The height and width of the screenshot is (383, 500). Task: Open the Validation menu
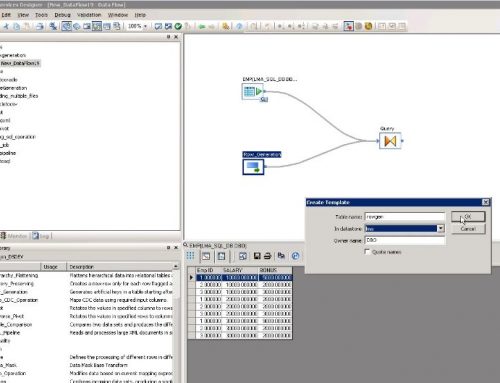pyautogui.click(x=89, y=15)
